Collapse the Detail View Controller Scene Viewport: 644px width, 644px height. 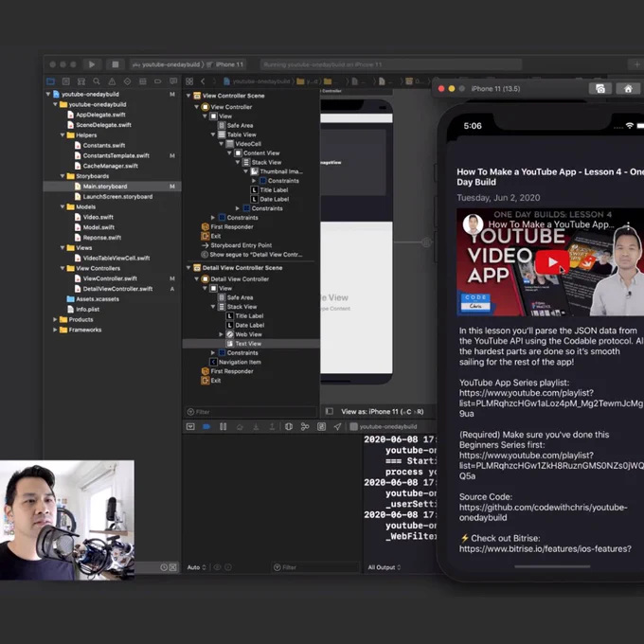click(188, 268)
